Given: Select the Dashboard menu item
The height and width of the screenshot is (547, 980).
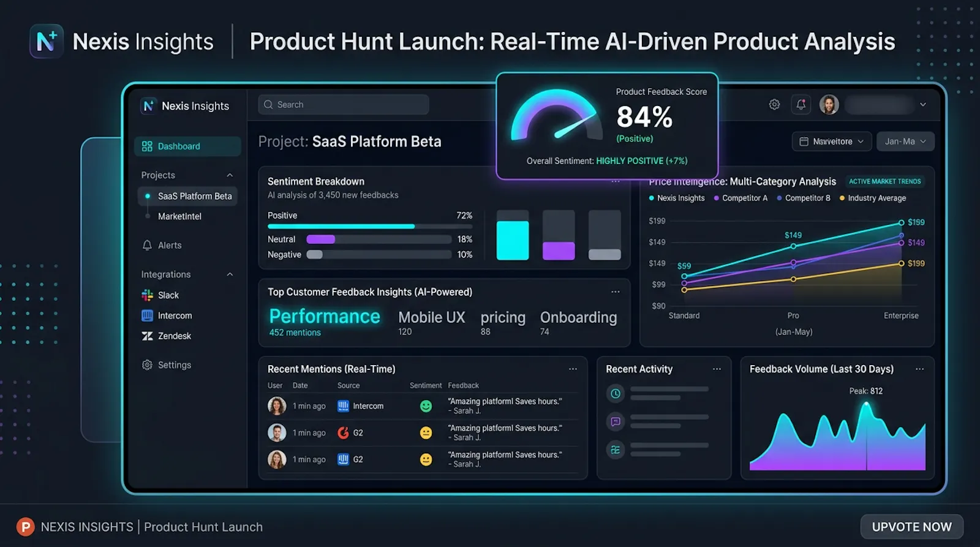Looking at the screenshot, I should point(187,146).
